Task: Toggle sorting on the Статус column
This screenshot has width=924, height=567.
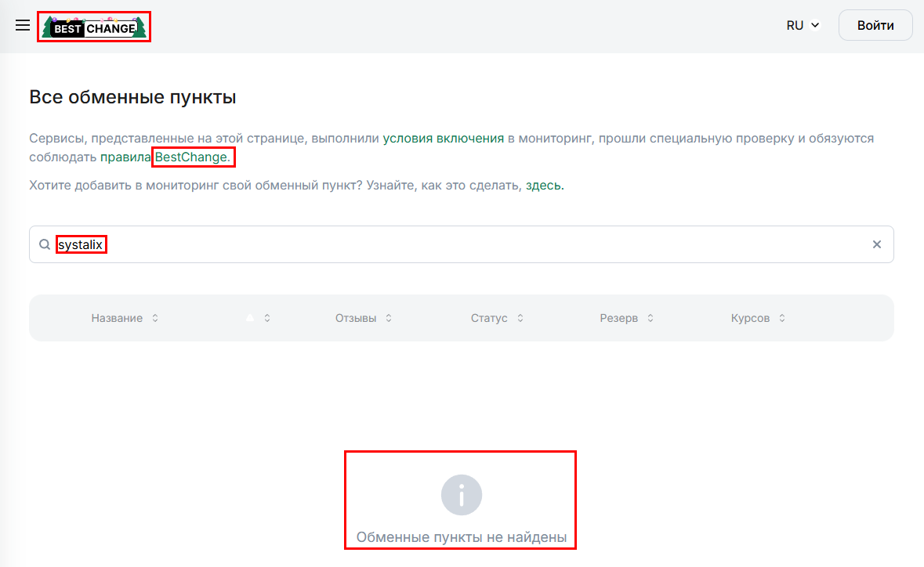Action: [x=497, y=318]
